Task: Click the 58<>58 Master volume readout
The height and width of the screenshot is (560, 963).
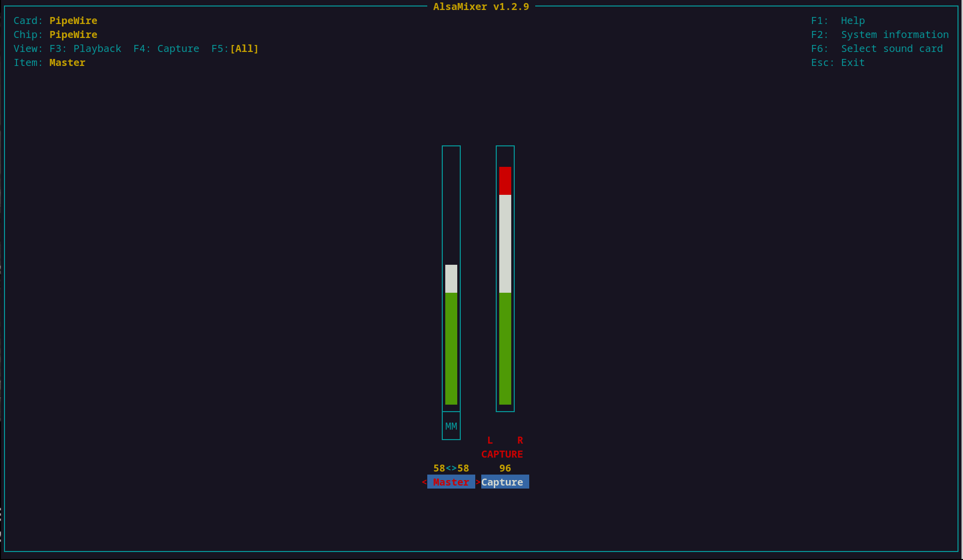Action: [451, 468]
